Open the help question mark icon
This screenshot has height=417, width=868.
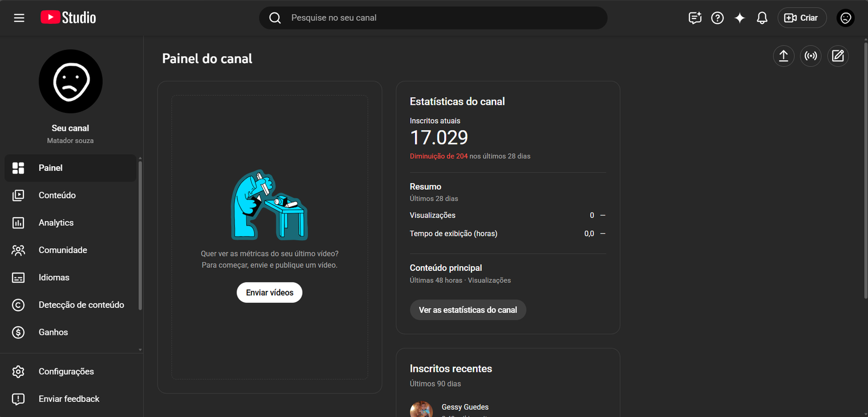(717, 18)
